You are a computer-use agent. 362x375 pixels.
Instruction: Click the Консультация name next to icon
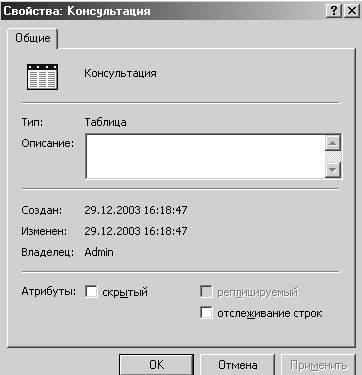[x=120, y=73]
